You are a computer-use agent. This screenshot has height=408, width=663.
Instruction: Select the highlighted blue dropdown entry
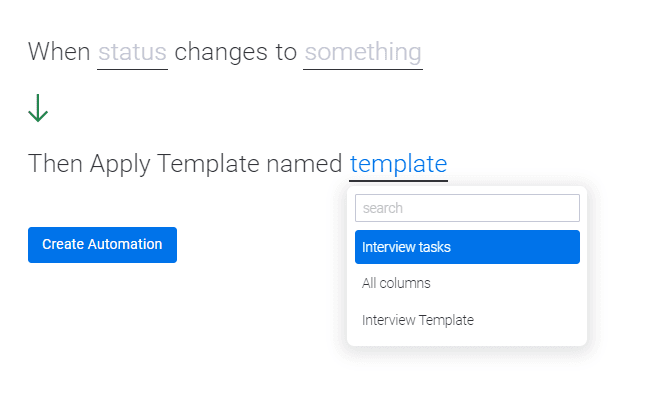pos(467,247)
